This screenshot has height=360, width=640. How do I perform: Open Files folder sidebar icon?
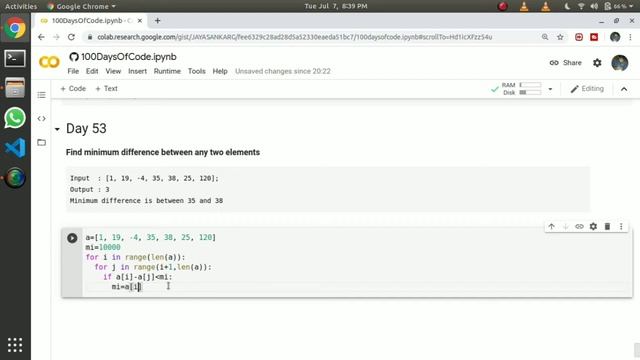click(42, 142)
